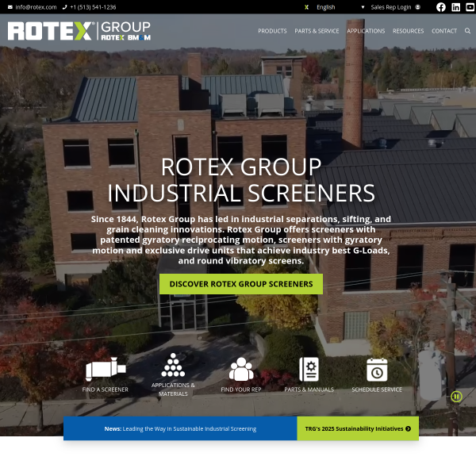Screen dimensions: 476x476
Task: Click the Schedule Service calendar icon
Action: click(x=377, y=370)
